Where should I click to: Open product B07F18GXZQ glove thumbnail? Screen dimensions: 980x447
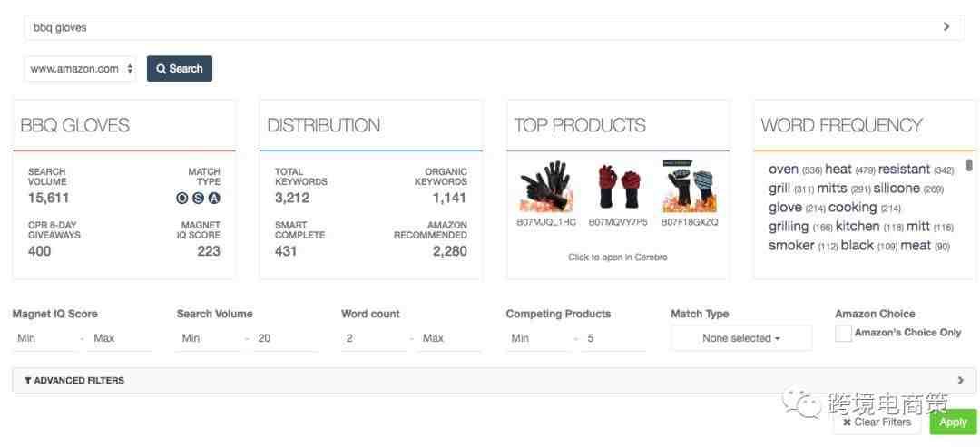pos(690,186)
